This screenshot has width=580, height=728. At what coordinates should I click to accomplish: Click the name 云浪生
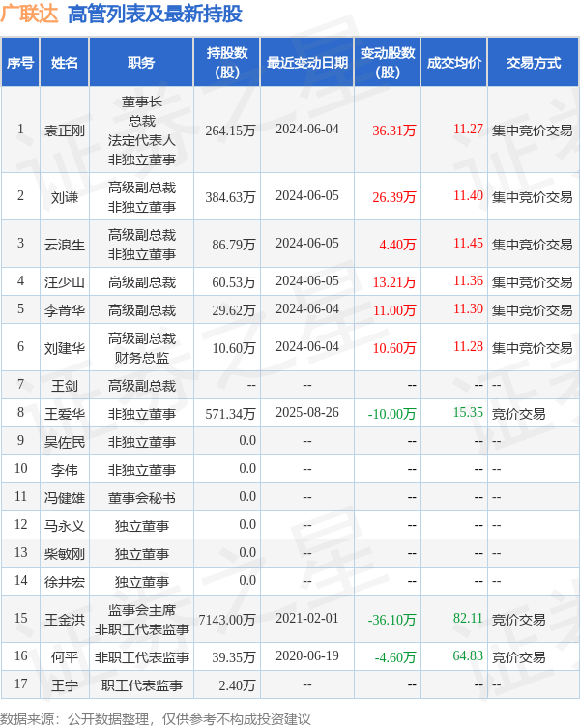point(65,245)
